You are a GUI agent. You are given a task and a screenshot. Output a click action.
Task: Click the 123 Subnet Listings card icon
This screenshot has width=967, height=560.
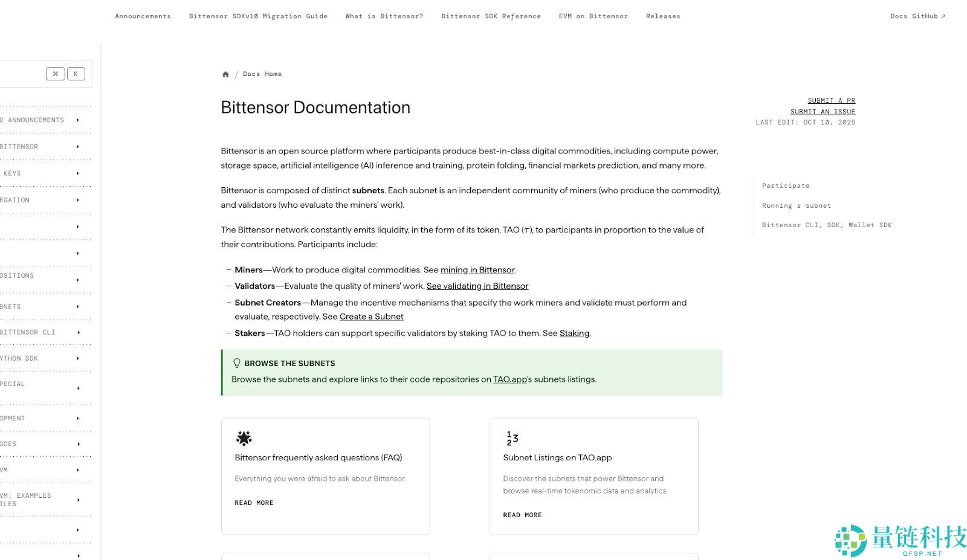click(x=512, y=438)
